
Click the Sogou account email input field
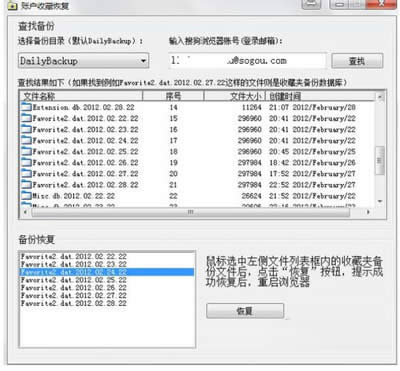247,61
